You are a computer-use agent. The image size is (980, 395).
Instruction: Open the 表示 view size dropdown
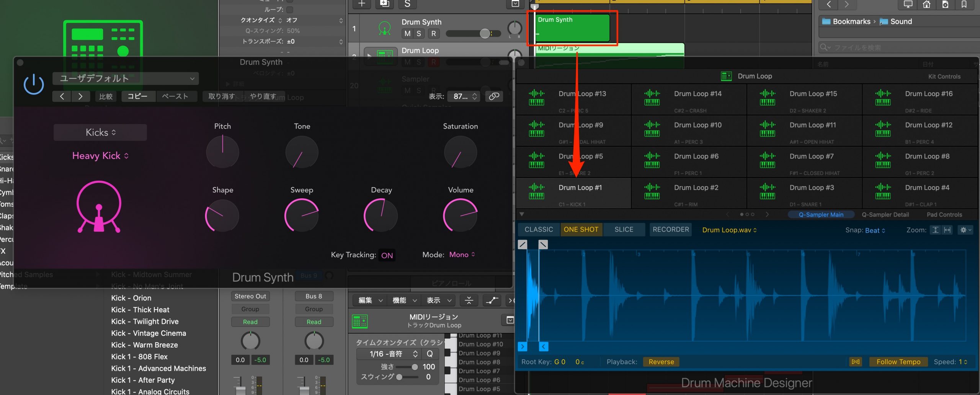pyautogui.click(x=465, y=96)
